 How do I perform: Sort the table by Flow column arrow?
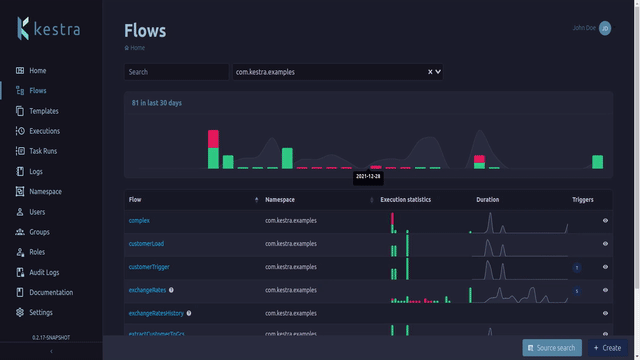click(x=256, y=200)
